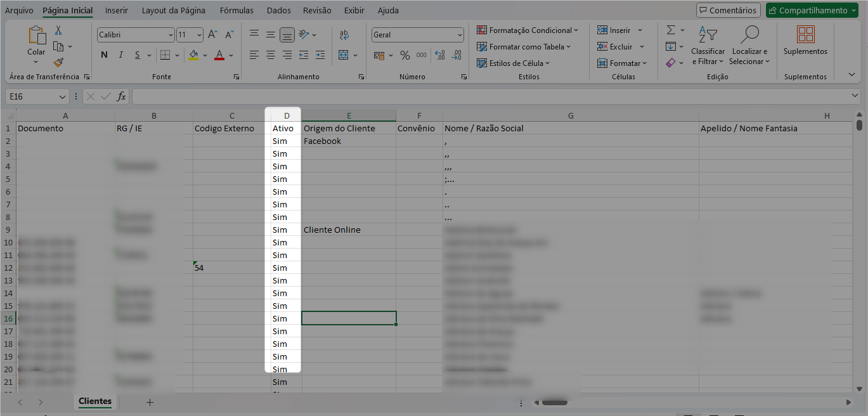Image resolution: width=868 pixels, height=416 pixels.
Task: Click the yellow fill color bucket
Action: [x=193, y=55]
